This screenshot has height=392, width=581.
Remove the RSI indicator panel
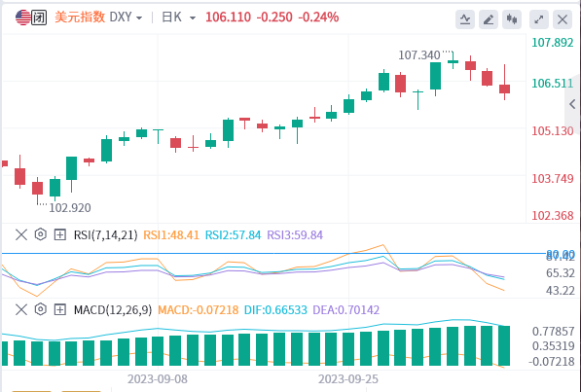coord(21,234)
